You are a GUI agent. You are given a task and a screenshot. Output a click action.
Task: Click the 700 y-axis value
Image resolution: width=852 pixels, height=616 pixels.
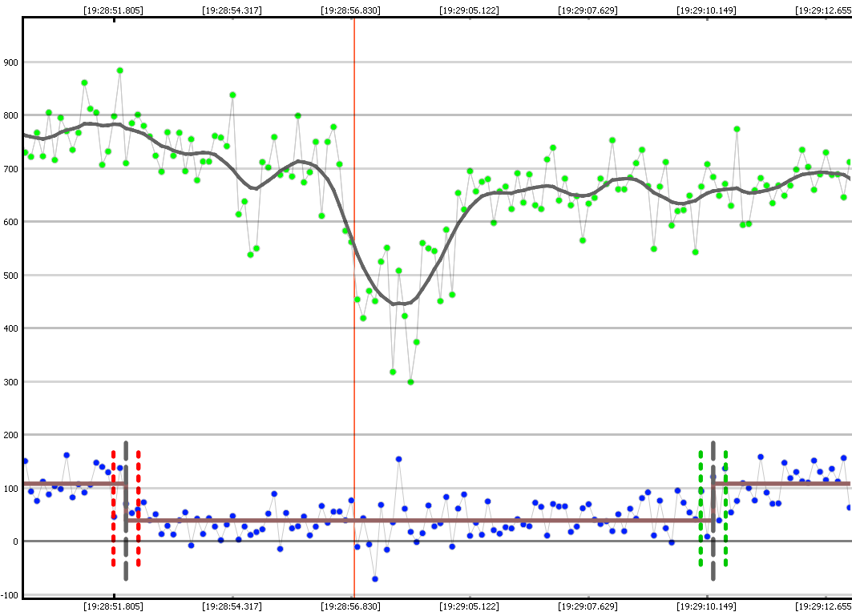(x=11, y=169)
